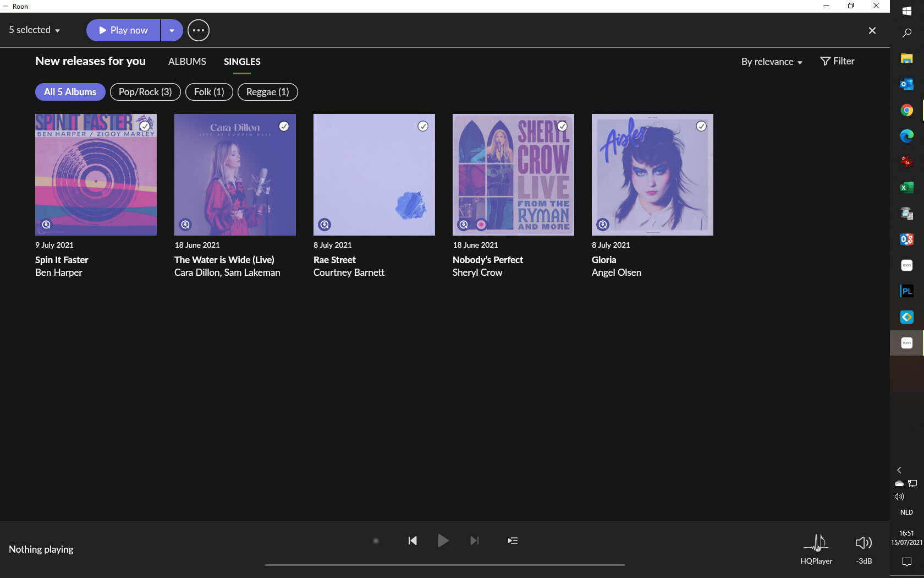The height and width of the screenshot is (578, 924).
Task: Deselect the Rae Street checkmark
Action: [423, 126]
